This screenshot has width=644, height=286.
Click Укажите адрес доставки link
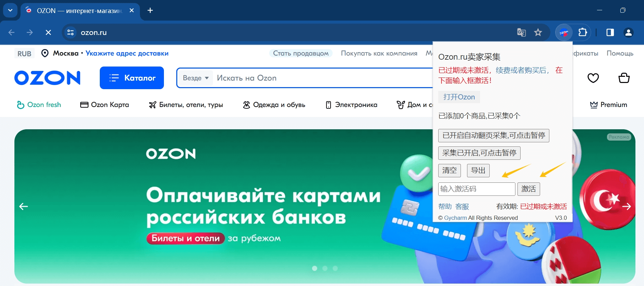pos(127,53)
